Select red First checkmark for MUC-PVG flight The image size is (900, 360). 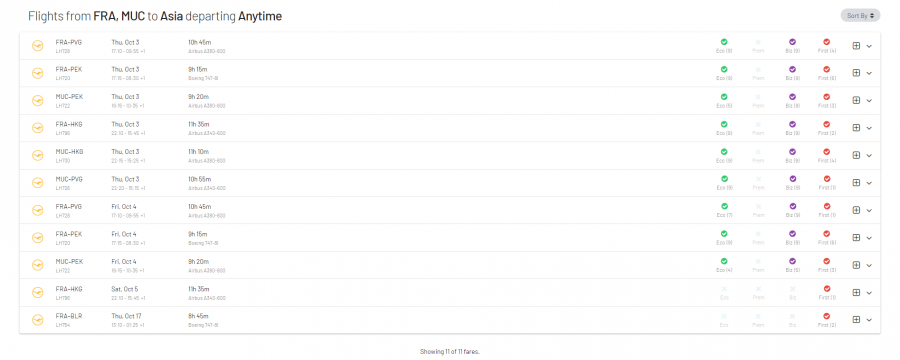[x=827, y=179]
